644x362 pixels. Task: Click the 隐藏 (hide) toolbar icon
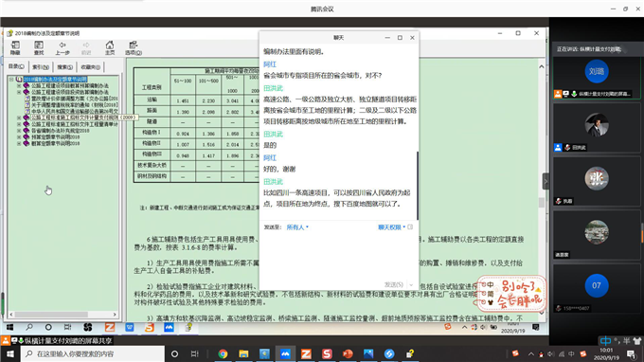coord(15,48)
